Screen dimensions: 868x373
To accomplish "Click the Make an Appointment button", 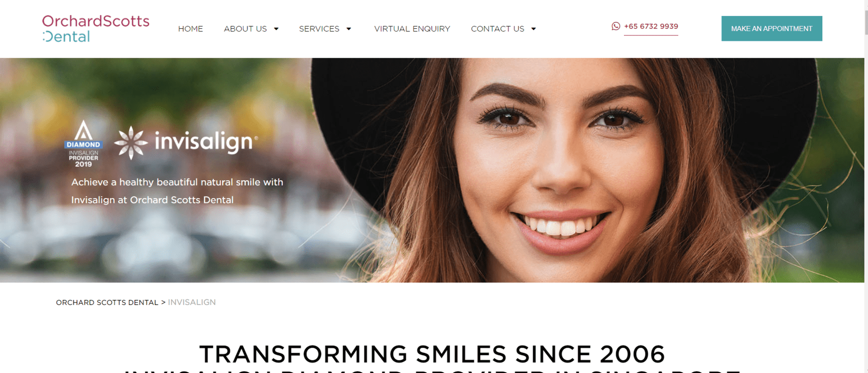I will (x=771, y=29).
